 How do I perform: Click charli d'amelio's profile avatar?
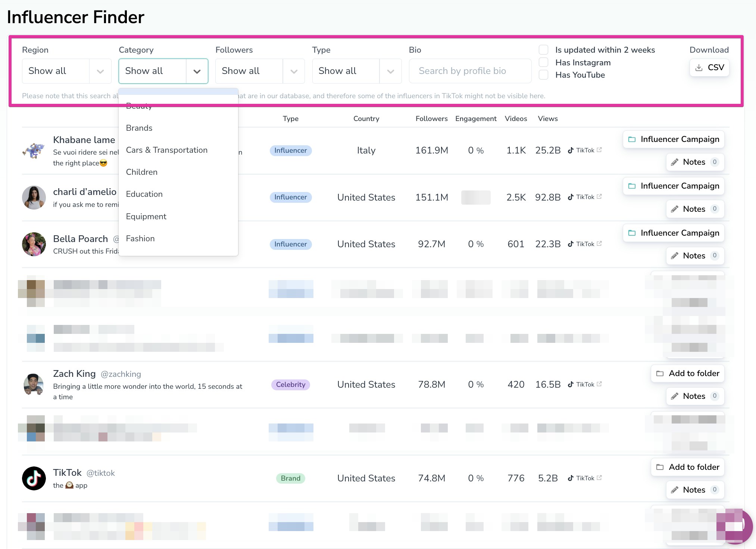pyautogui.click(x=34, y=197)
